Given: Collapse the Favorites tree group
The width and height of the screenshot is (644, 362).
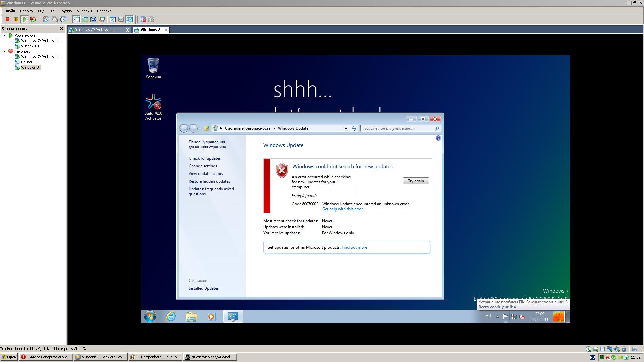Looking at the screenshot, I should [x=5, y=51].
